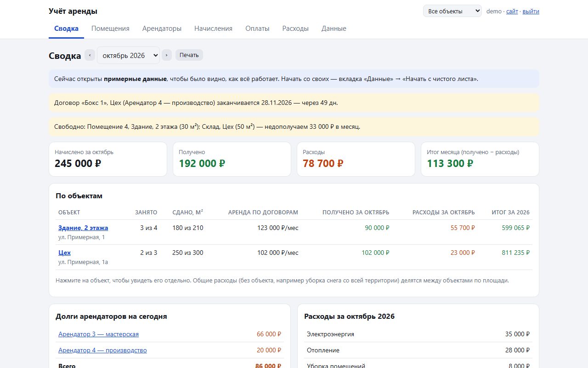588x368 pixels.
Task: Log out via «выйти» link
Action: coord(531,11)
